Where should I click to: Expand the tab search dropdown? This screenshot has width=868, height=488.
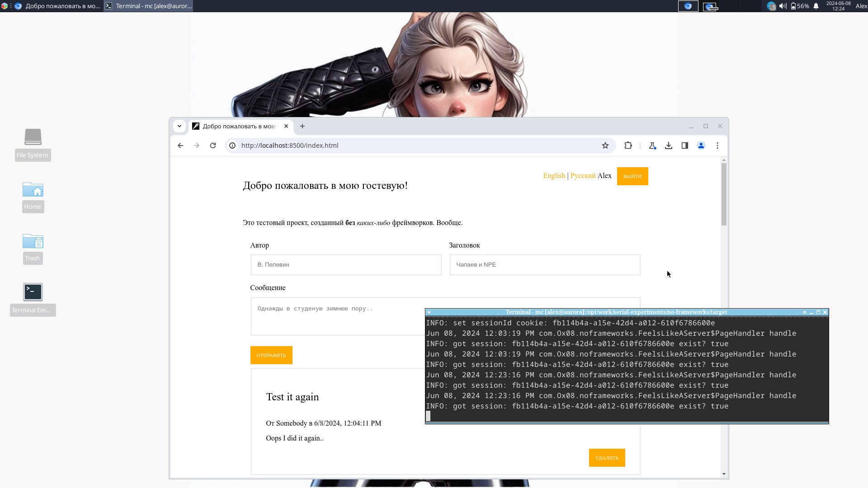(179, 126)
